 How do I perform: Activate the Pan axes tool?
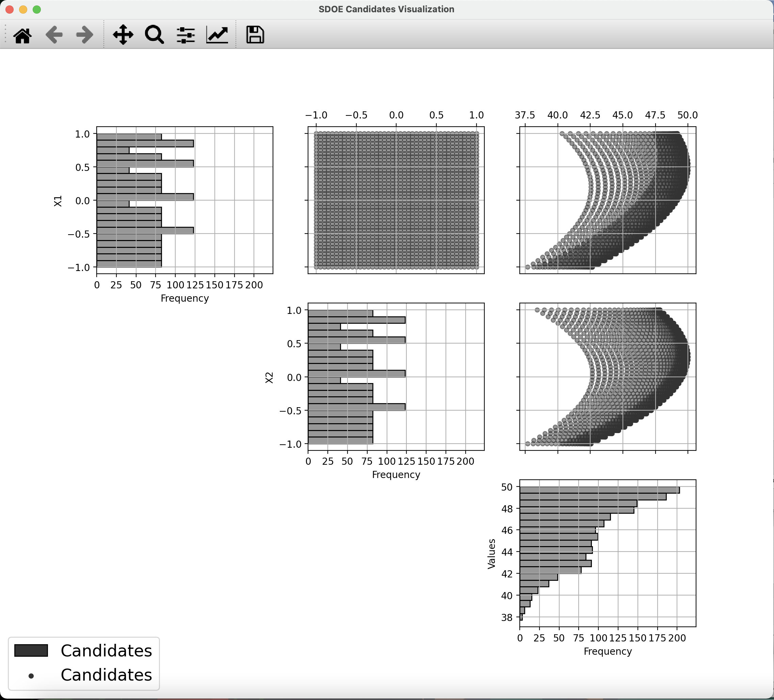tap(123, 35)
